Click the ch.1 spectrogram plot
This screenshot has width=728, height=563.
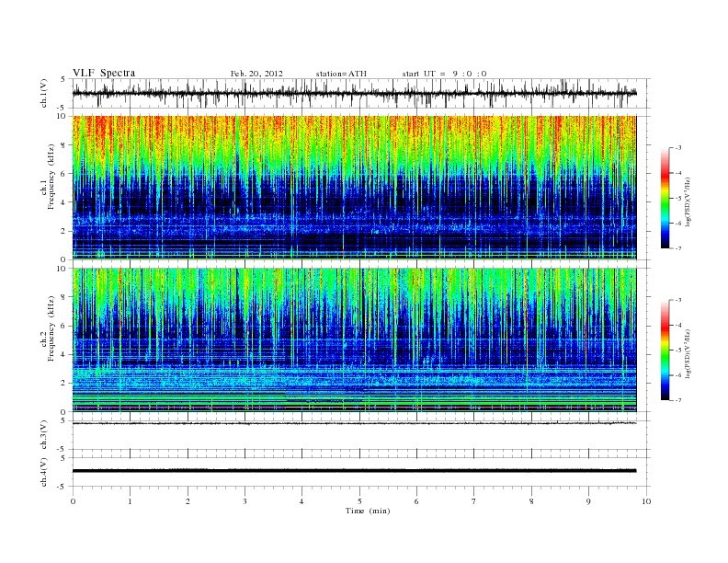pos(354,188)
